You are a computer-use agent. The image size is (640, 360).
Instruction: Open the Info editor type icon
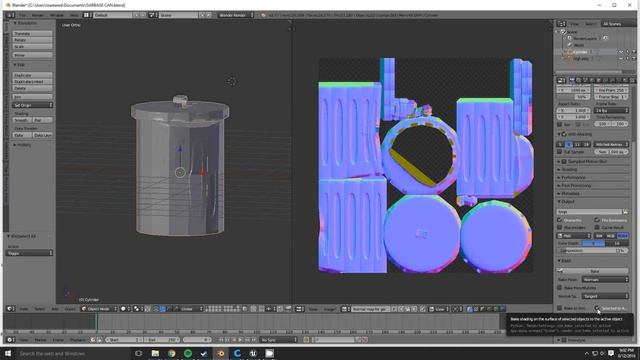[9, 15]
